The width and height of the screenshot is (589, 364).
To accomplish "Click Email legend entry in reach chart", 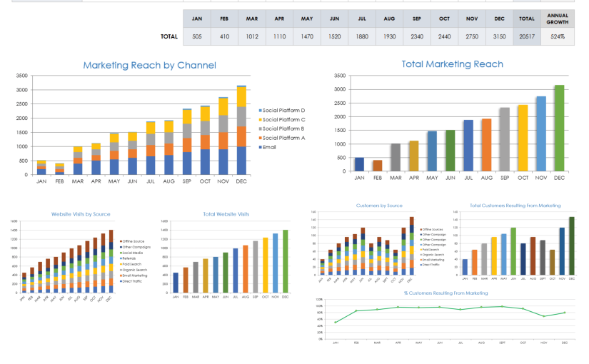I will [x=267, y=147].
